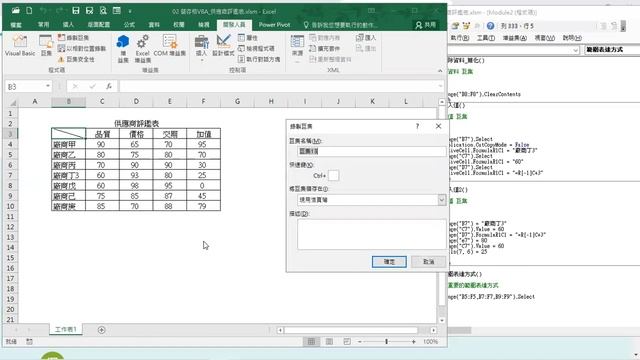Viewport: 640px width, 360px height.
Task: Switch to Page Break Preview in status bar
Action: point(347,342)
